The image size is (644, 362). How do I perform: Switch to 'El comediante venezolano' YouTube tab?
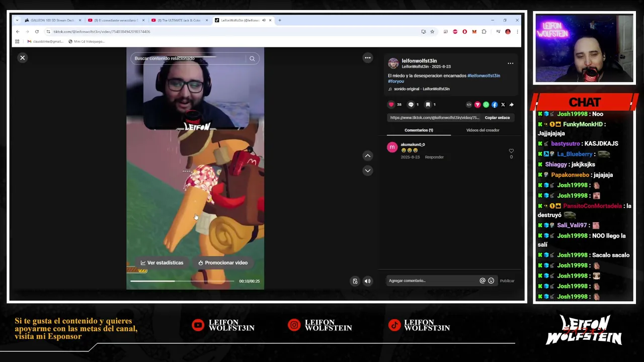(x=116, y=20)
